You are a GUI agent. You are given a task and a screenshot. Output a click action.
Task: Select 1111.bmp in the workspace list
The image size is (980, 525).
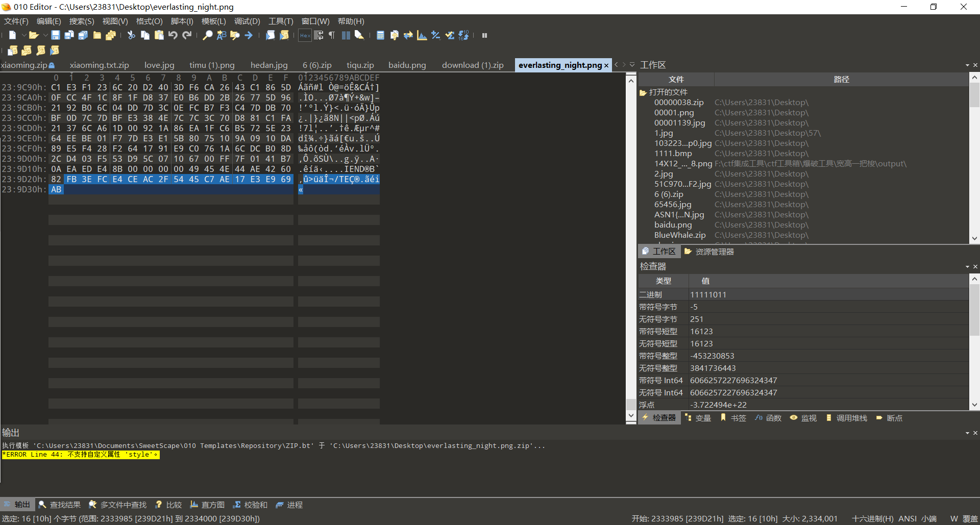point(673,154)
